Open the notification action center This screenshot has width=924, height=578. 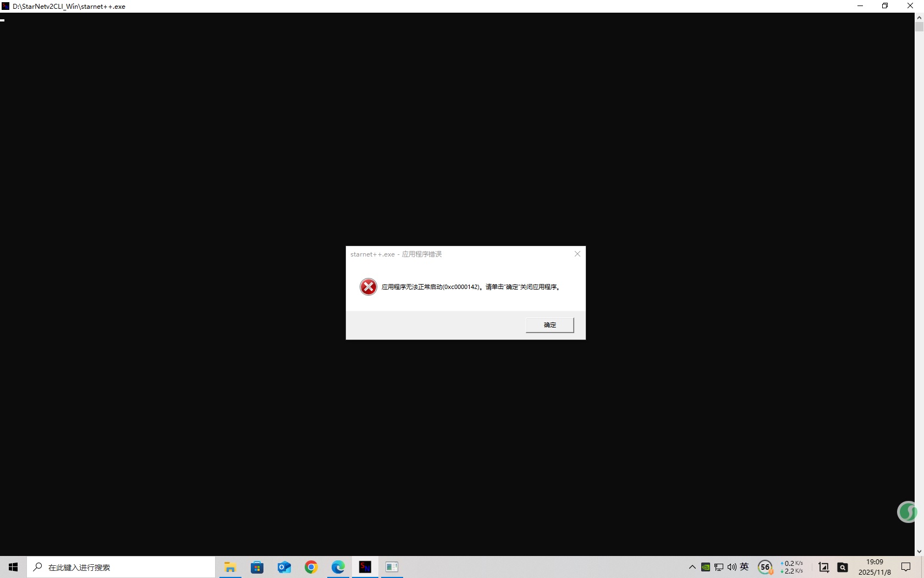[x=906, y=567]
